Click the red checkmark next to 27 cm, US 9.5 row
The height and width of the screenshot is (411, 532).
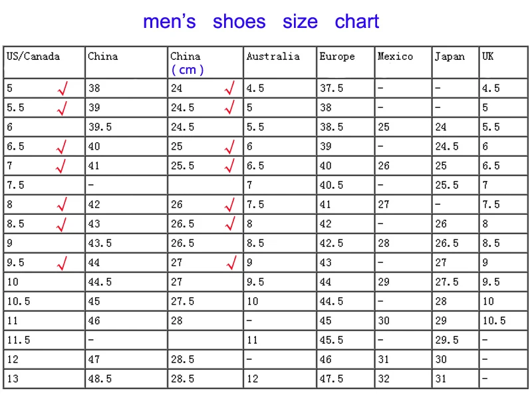point(231,263)
